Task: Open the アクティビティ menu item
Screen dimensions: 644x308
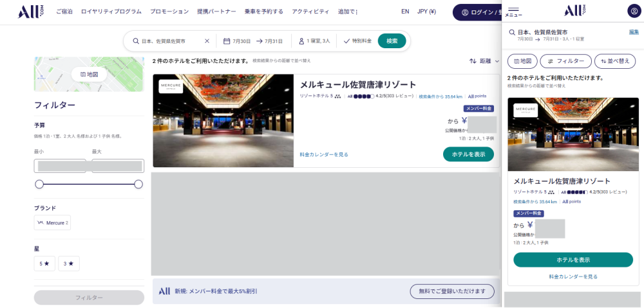Action: (310, 12)
